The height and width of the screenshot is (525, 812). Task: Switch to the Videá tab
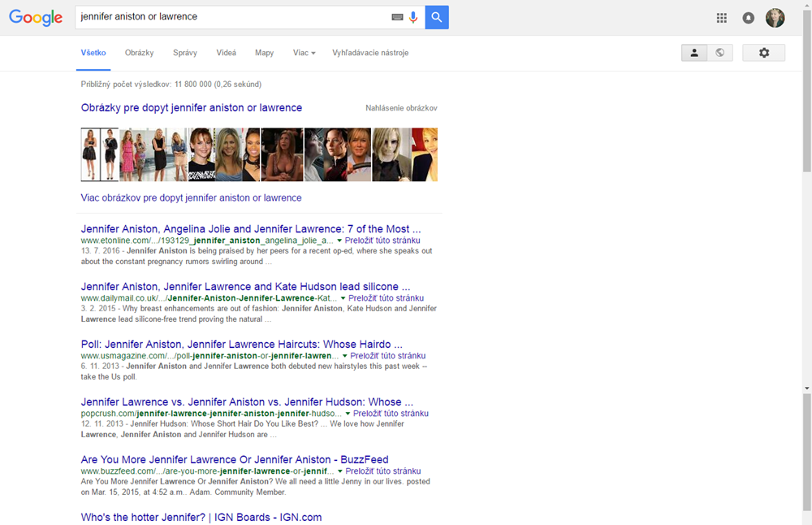(x=227, y=53)
